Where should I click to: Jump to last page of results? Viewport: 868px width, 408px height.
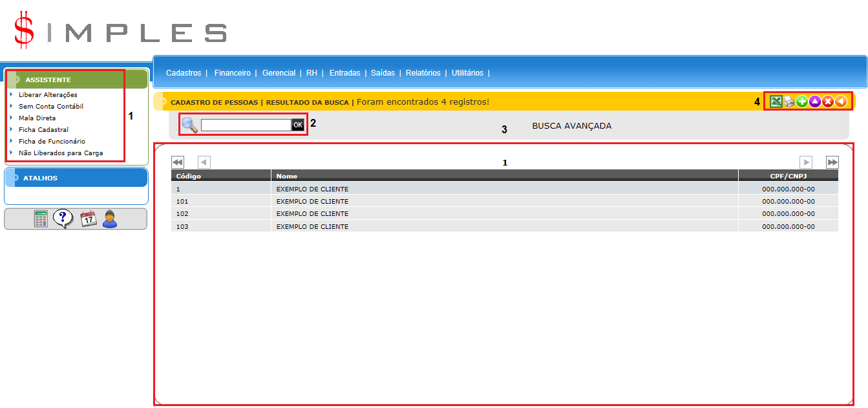832,162
